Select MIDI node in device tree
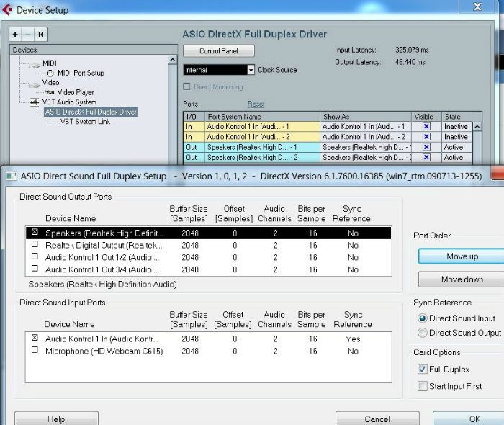The height and width of the screenshot is (425, 504). click(50, 63)
